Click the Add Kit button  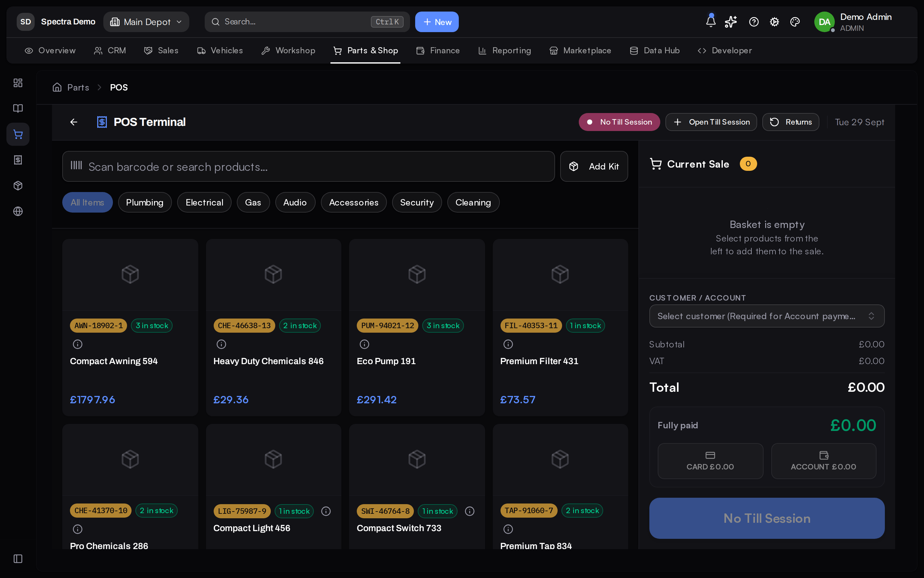point(594,166)
